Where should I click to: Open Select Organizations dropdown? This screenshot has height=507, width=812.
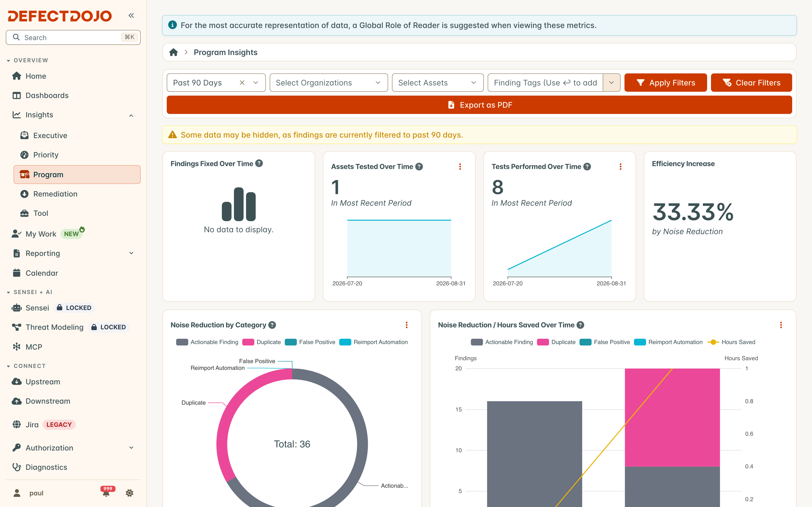click(x=328, y=83)
